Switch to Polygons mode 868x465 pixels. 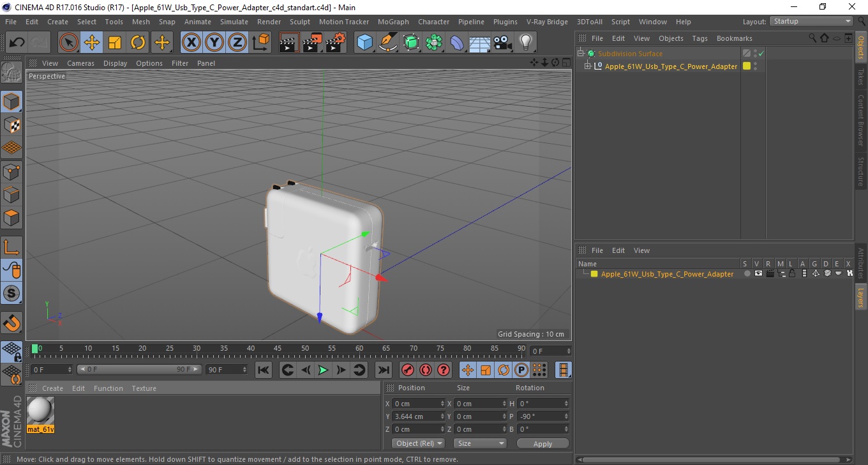tap(11, 218)
